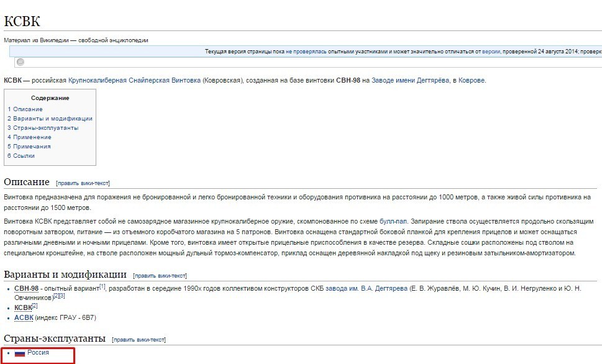602x364 pixels.
Task: Click the text '(индекс ГРАУ - 6В7)'
Action: pos(65,317)
